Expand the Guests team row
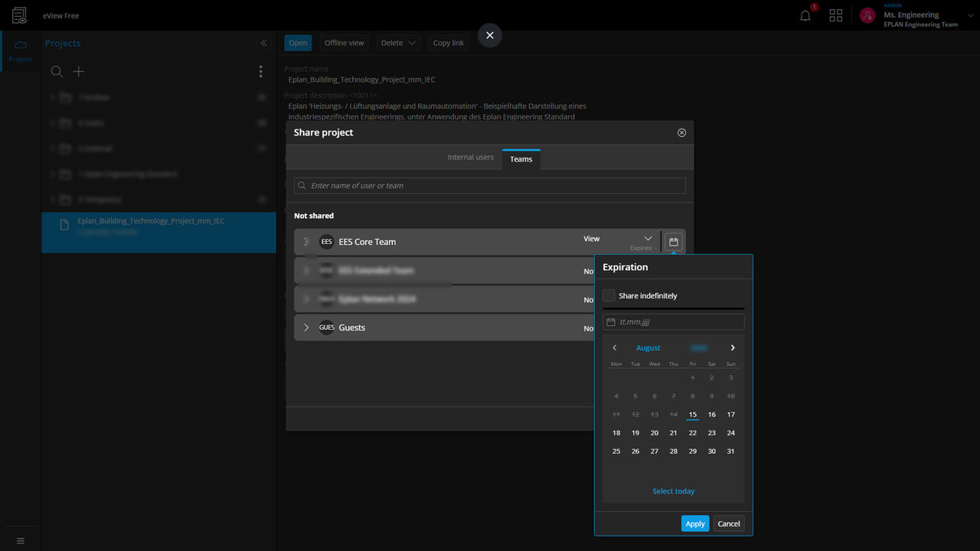Screen dimensions: 980x551 (306, 328)
